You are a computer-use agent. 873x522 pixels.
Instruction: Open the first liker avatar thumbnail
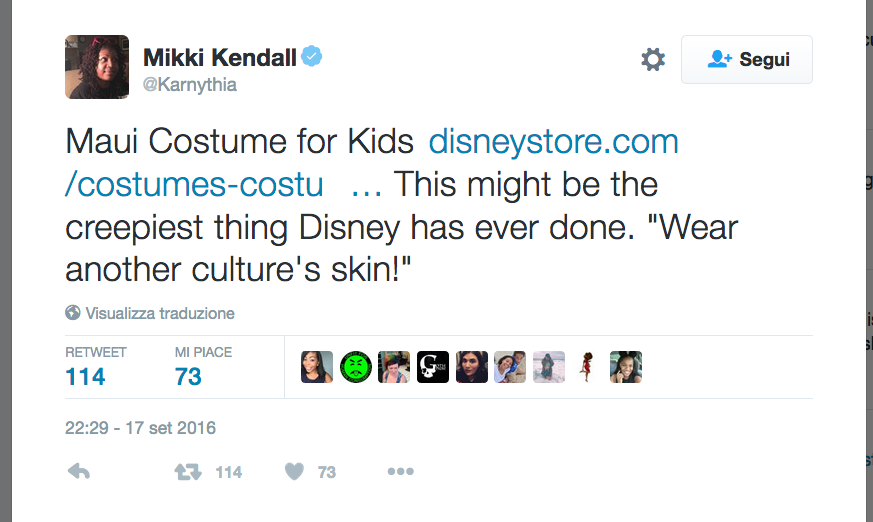[x=317, y=367]
